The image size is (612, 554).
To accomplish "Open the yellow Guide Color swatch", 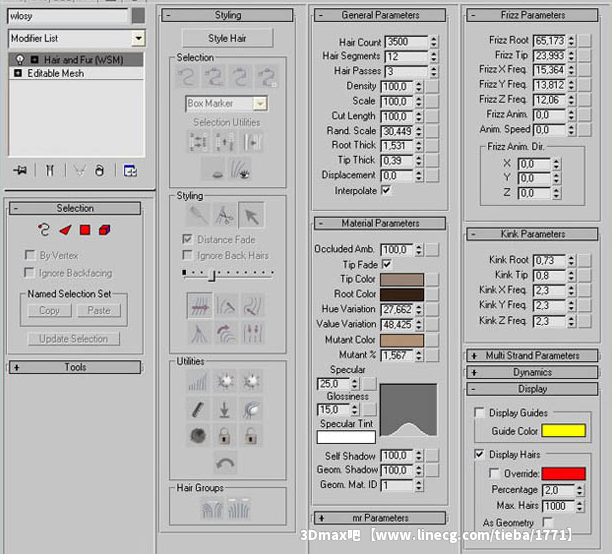I will point(564,431).
